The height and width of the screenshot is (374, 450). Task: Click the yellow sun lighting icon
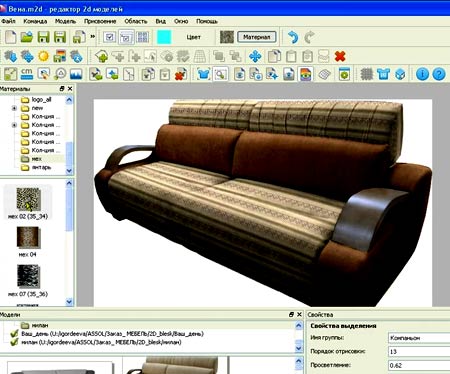[43, 56]
